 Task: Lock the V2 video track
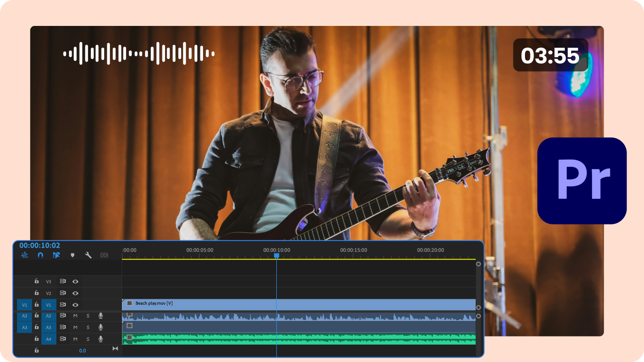(x=37, y=292)
